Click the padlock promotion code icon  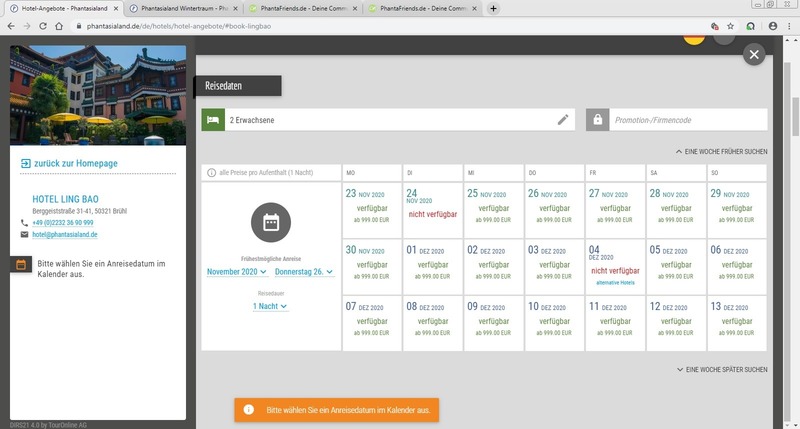(597, 120)
